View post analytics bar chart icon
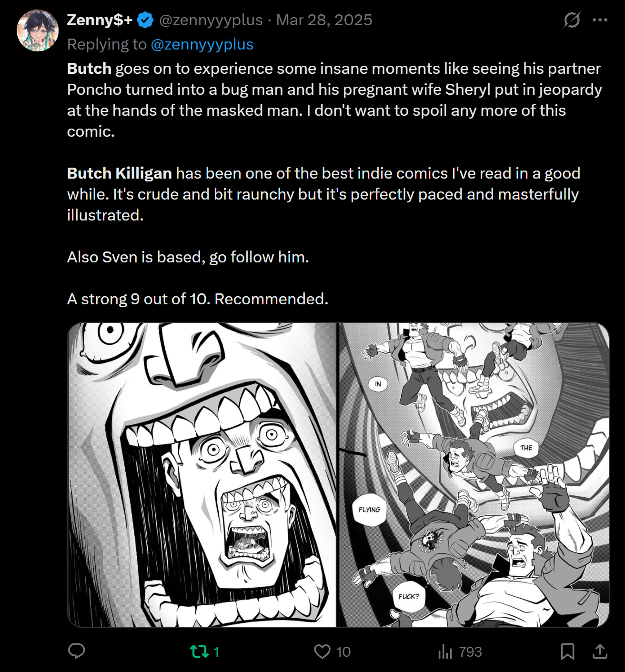The width and height of the screenshot is (625, 672). [x=445, y=651]
